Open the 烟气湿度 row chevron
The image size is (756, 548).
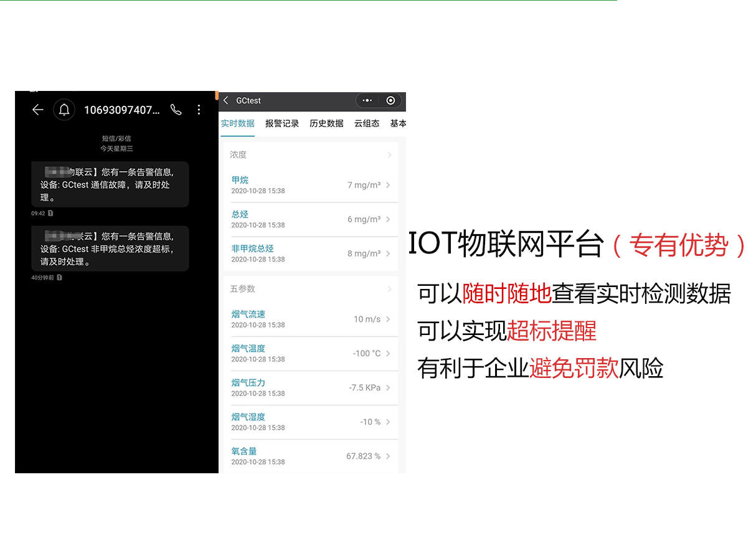point(388,422)
